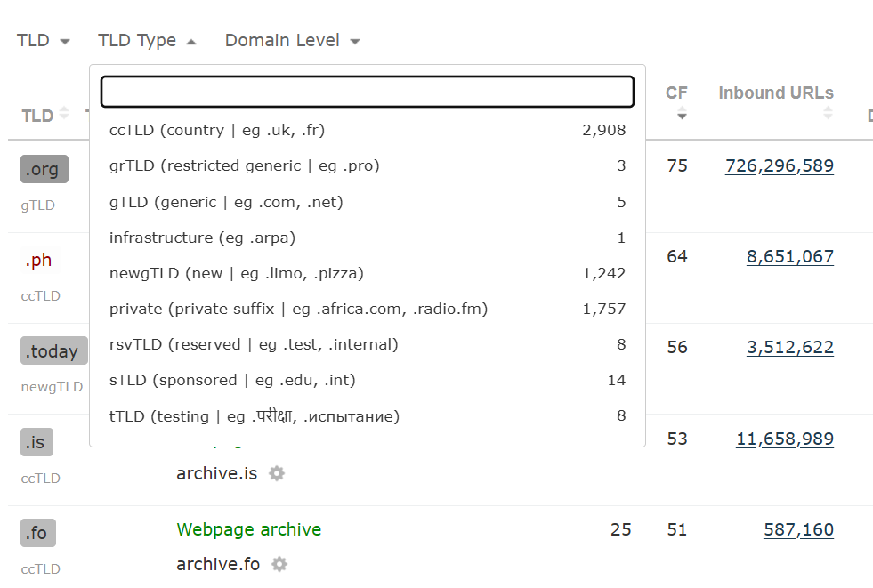
Task: Click the TLD Type search field
Action: 367,92
